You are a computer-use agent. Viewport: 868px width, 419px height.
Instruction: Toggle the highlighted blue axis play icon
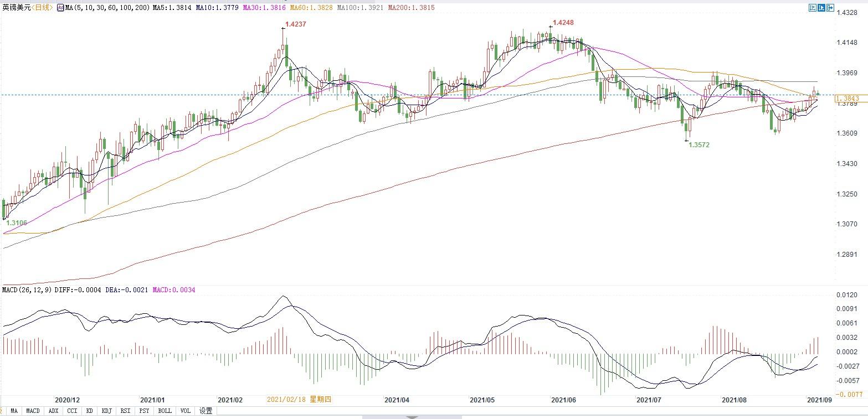[x=821, y=8]
